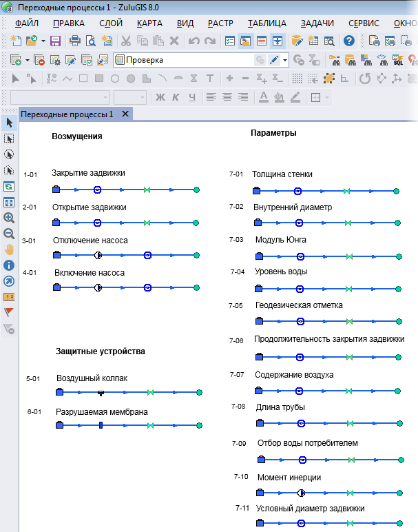The height and width of the screenshot is (532, 418).
Task: Click the font color A button
Action: point(263,97)
